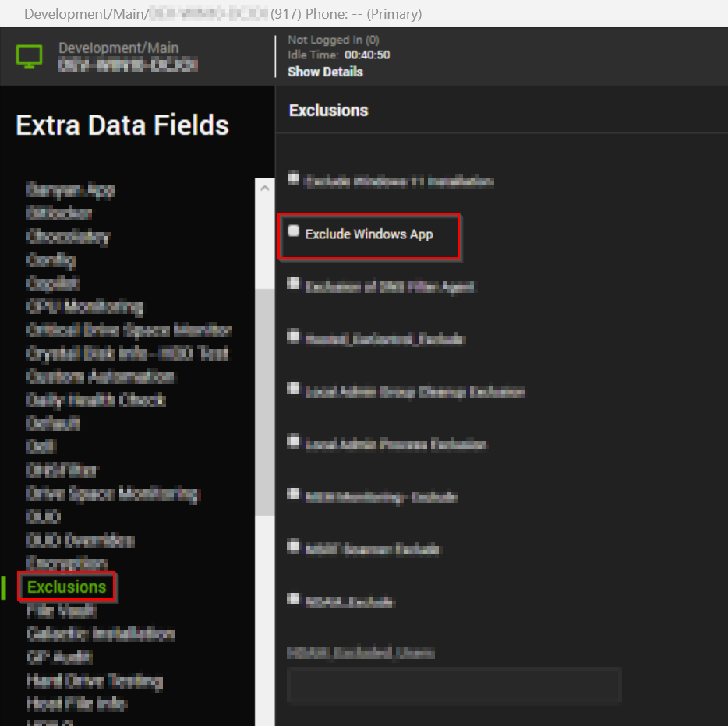
Task: Tick Exclude Windows 11 Installation checkbox
Action: point(294,178)
